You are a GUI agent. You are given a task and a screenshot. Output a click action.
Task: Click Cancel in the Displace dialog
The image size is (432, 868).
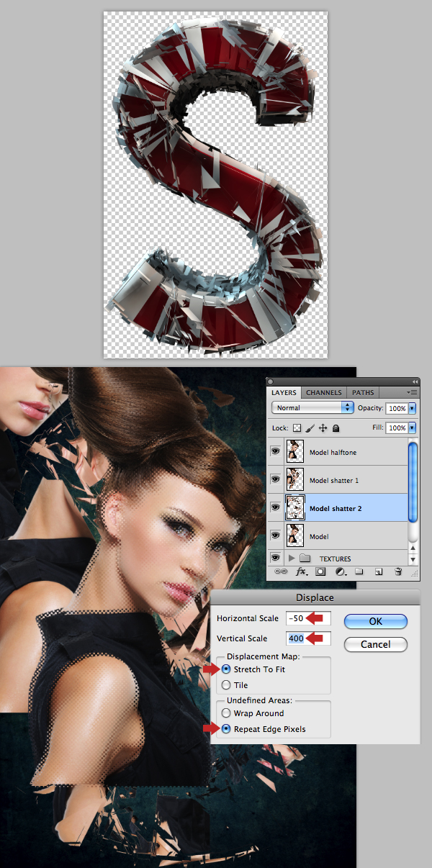pyautogui.click(x=376, y=644)
